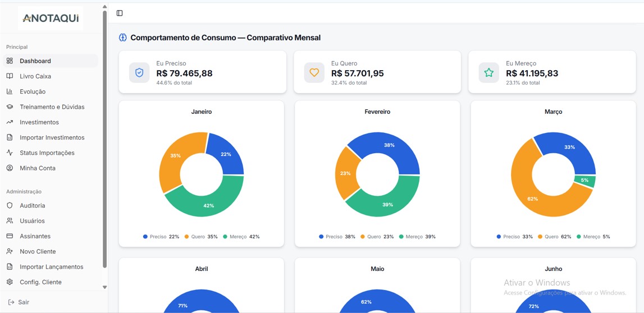Click the Dashboard grid icon
Image resolution: width=644 pixels, height=313 pixels.
(x=10, y=61)
